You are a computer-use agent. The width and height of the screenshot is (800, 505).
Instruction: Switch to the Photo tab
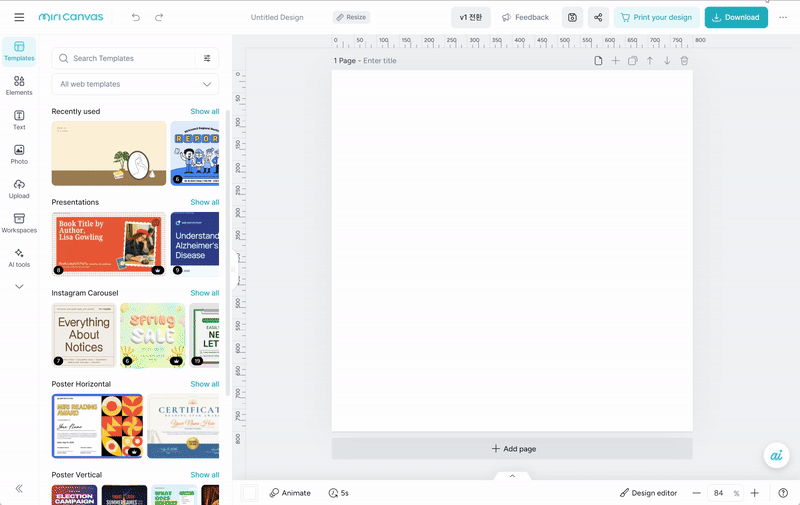click(x=19, y=155)
